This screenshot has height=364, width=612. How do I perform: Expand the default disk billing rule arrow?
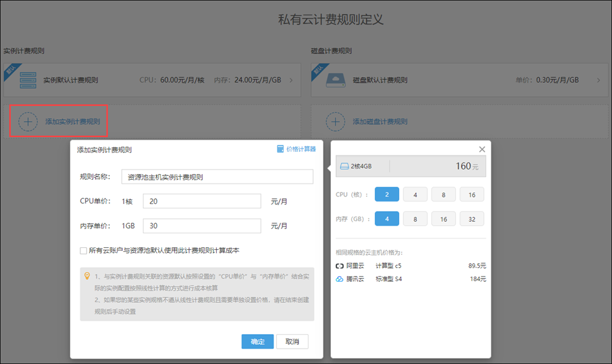(x=599, y=80)
